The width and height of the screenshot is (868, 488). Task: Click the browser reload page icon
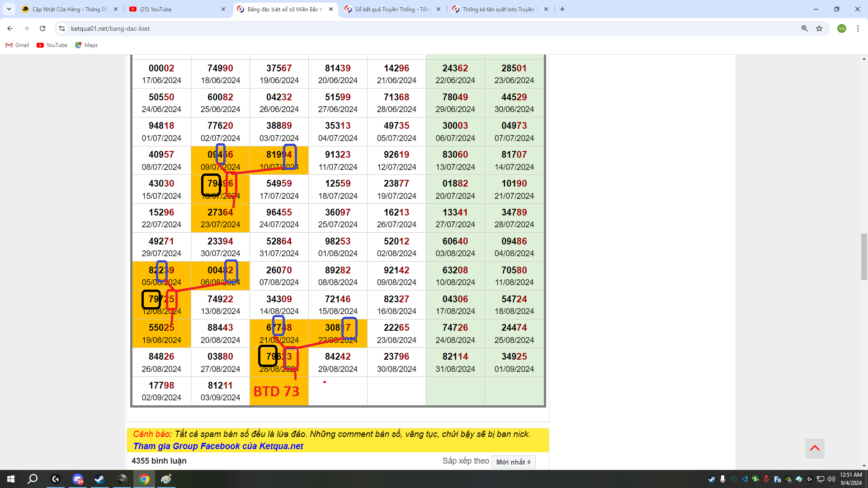42,28
